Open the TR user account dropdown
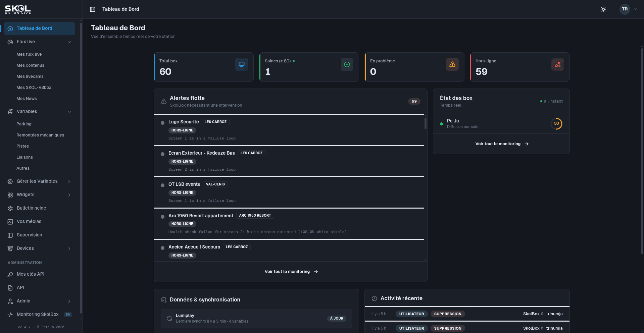 (629, 9)
